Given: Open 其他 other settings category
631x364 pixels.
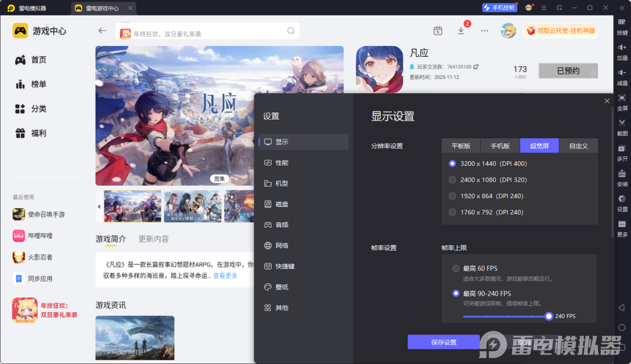Looking at the screenshot, I should [x=304, y=308].
